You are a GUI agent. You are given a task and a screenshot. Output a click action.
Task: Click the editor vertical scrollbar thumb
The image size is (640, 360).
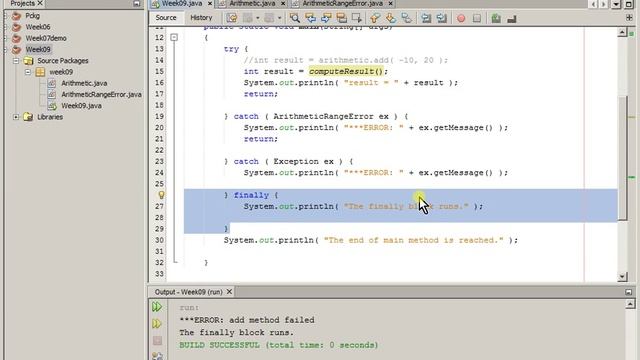click(x=622, y=158)
